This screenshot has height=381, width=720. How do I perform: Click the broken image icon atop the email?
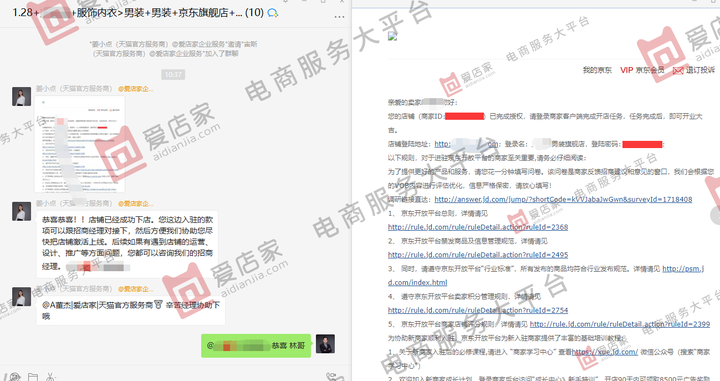click(392, 37)
